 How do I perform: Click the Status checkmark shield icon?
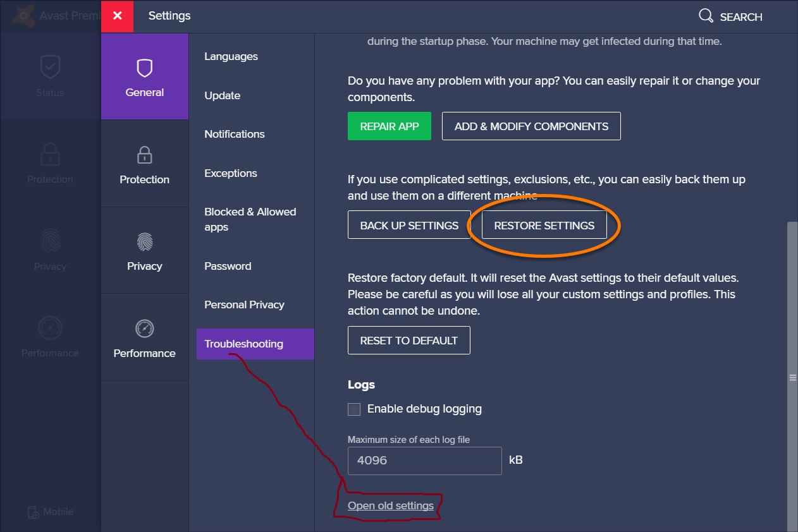(50, 66)
